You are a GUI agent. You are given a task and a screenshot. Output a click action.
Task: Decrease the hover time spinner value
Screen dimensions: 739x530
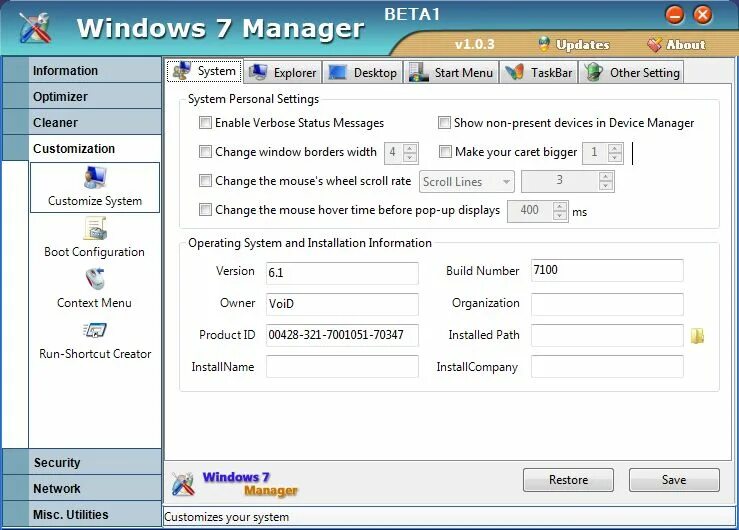point(559,216)
